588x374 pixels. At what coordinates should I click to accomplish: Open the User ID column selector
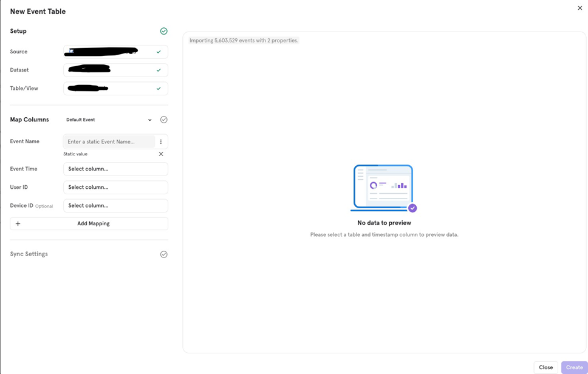[115, 187]
